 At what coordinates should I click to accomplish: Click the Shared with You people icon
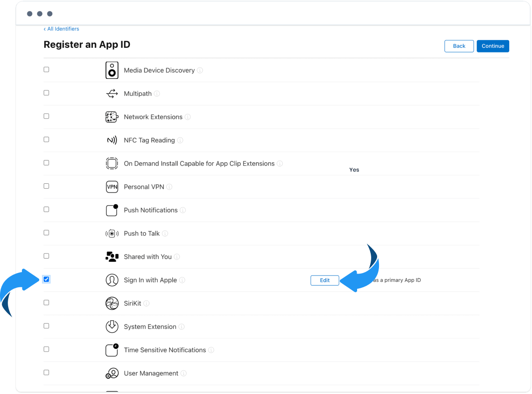112,257
